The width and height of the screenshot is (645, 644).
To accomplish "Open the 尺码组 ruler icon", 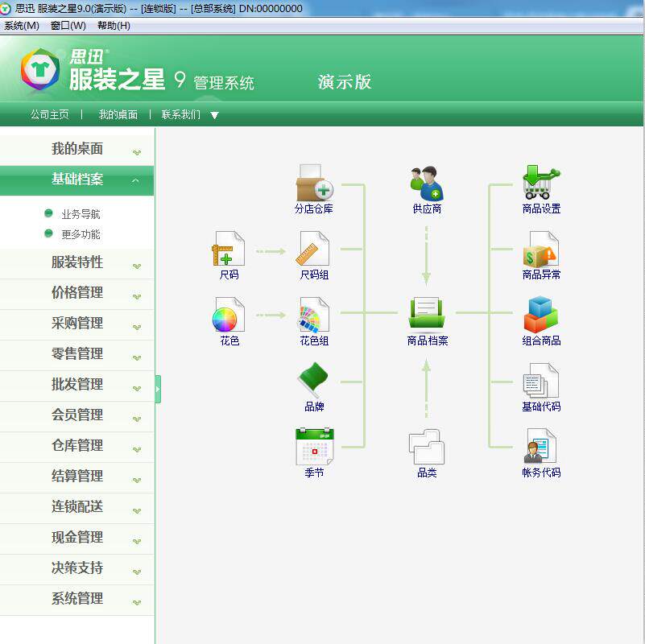I will [313, 249].
